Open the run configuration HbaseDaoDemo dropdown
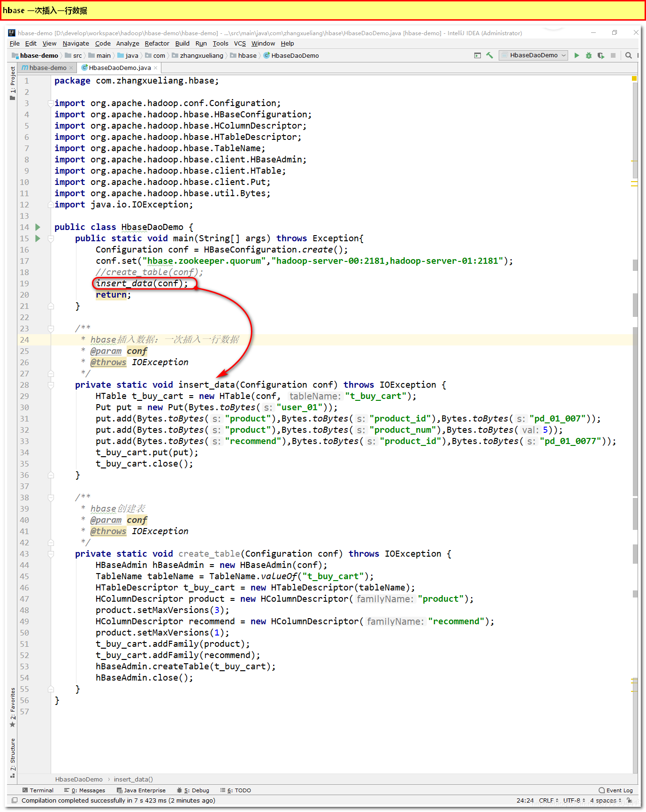The image size is (646, 812). pyautogui.click(x=533, y=55)
